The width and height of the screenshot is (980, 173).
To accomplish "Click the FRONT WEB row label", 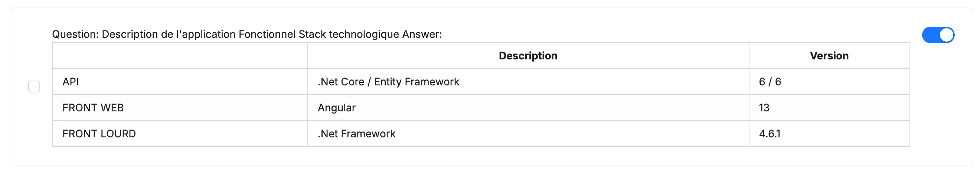I will tap(93, 108).
